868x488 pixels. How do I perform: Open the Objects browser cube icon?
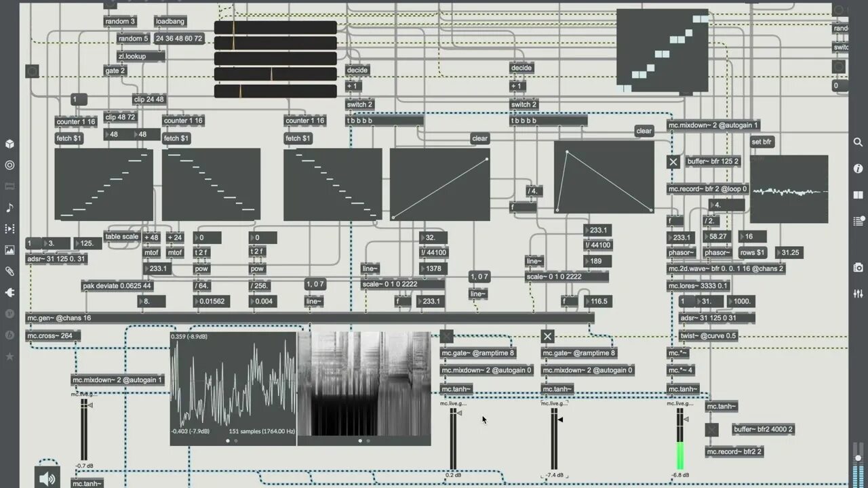click(x=9, y=144)
